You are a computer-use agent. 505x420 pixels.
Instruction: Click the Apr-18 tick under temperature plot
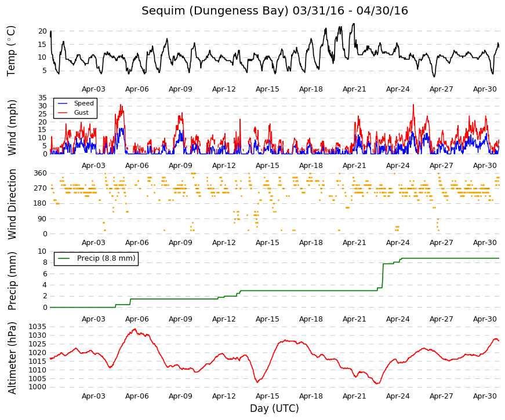311,89
